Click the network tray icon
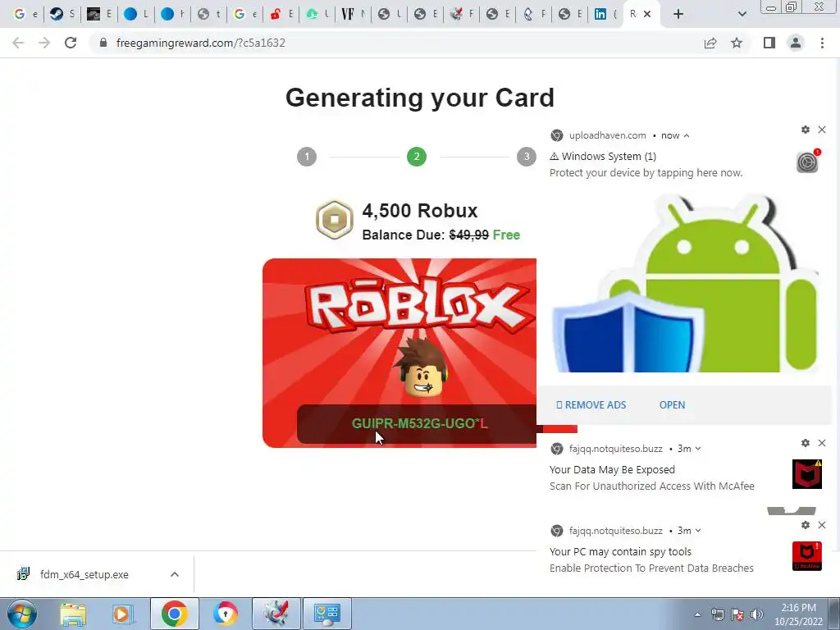 717,614
